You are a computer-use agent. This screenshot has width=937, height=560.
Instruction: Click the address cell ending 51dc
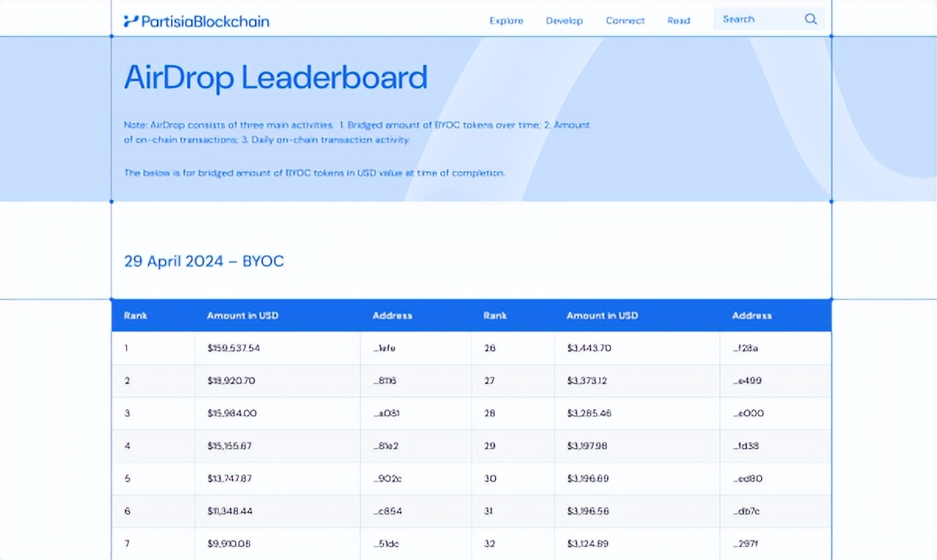416,544
